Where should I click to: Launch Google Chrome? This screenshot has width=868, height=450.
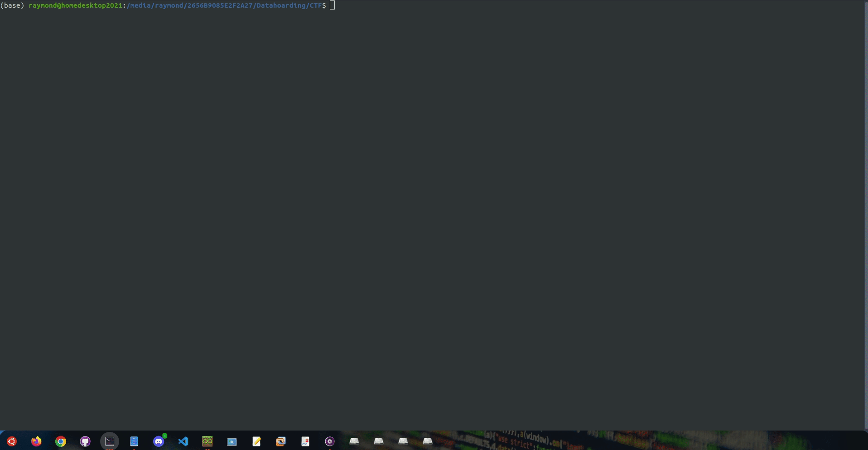click(x=60, y=441)
